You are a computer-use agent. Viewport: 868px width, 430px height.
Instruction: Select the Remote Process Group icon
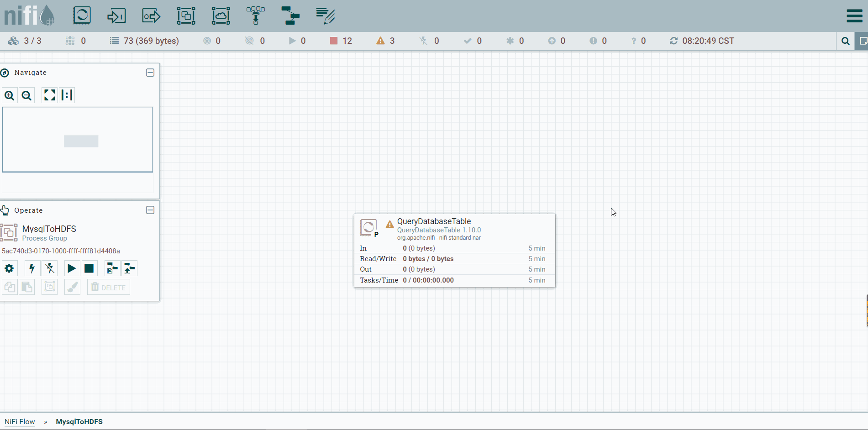click(221, 16)
